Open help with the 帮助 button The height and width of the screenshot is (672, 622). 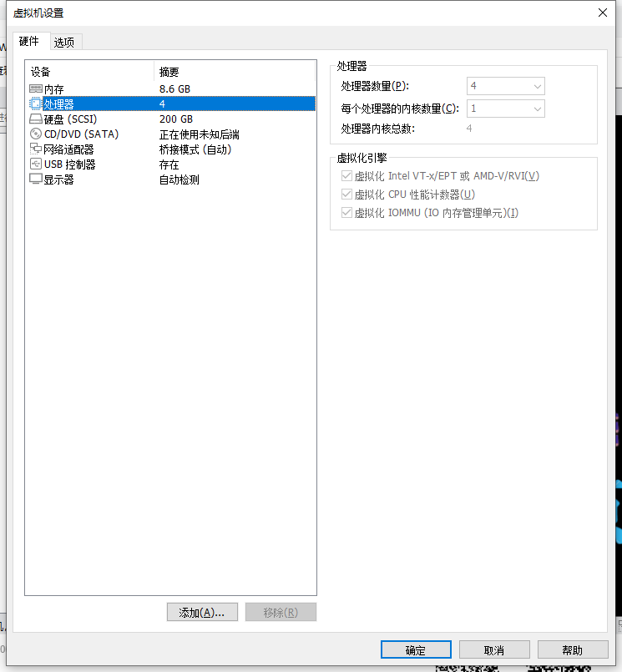[573, 650]
